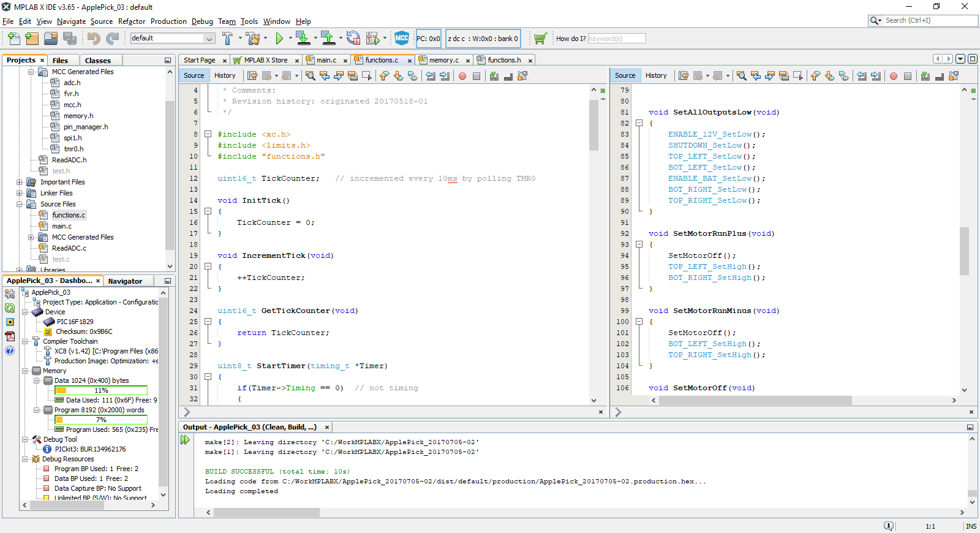Click the Refresh Debug Tool Status icon
The width and height of the screenshot is (980, 533).
(10, 308)
